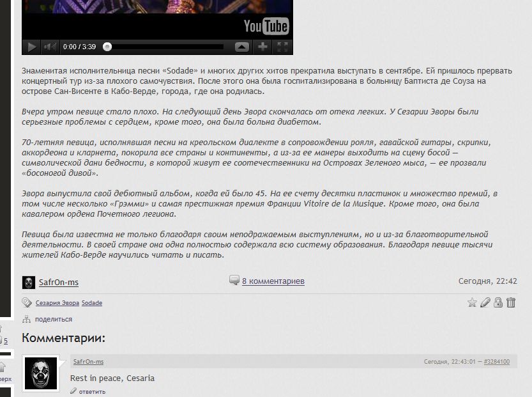Click the video progress slider handle
Image resolution: width=532 pixels, height=397 pixels.
(107, 47)
